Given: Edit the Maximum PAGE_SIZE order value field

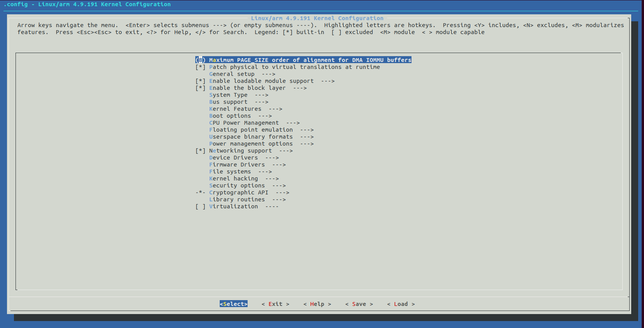Looking at the screenshot, I should coord(200,60).
